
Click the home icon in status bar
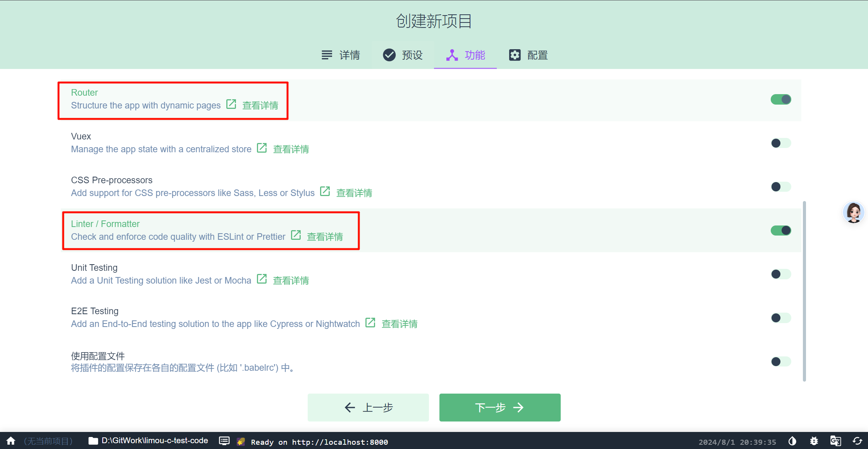[x=11, y=441]
